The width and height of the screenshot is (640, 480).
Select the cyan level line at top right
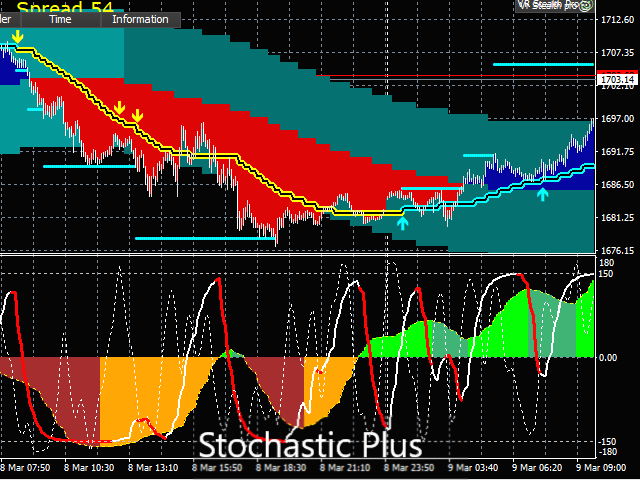tap(543, 65)
